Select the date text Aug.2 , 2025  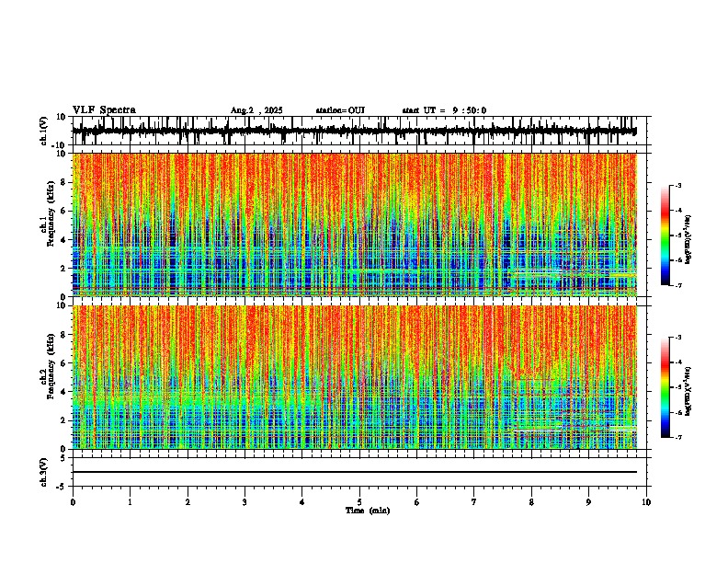point(256,110)
